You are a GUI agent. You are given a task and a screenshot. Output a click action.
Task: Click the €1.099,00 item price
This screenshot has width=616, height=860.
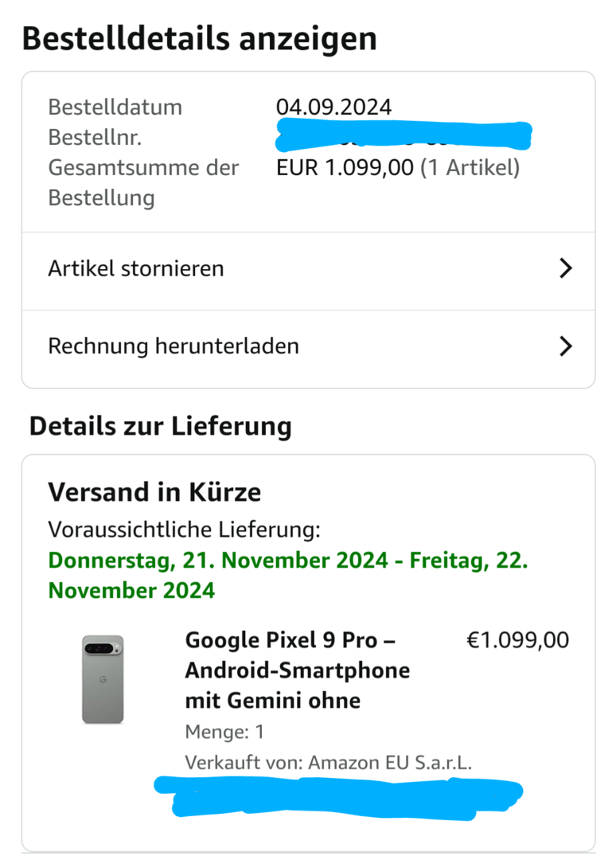517,640
